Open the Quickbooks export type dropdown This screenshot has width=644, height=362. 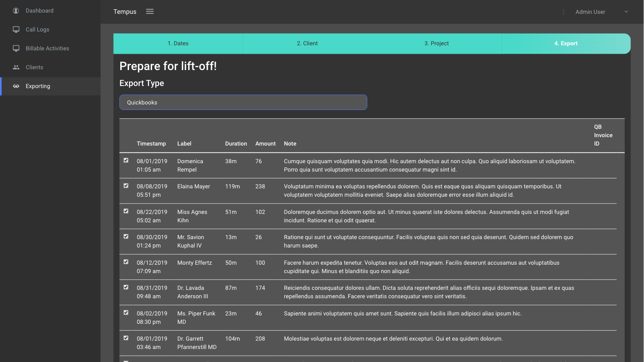click(243, 102)
